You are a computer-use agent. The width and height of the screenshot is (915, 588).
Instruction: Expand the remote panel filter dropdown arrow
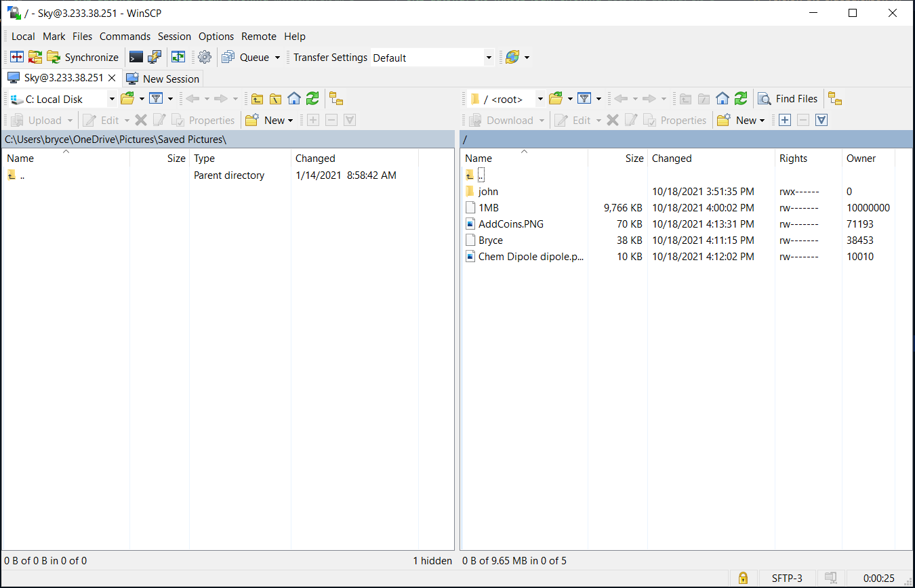point(598,99)
